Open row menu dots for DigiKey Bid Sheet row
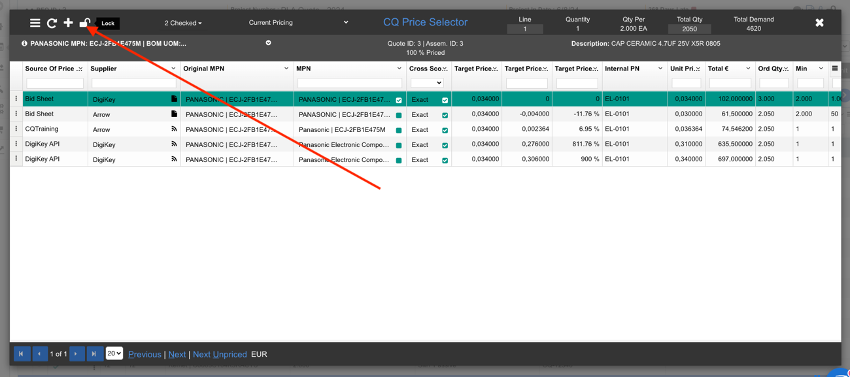The width and height of the screenshot is (850, 378). pyautogui.click(x=16, y=99)
